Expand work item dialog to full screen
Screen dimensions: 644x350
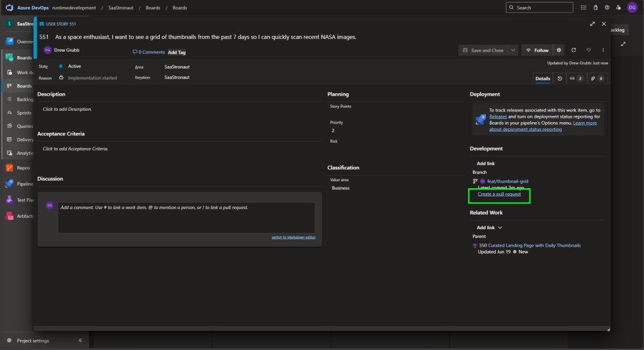click(x=592, y=24)
